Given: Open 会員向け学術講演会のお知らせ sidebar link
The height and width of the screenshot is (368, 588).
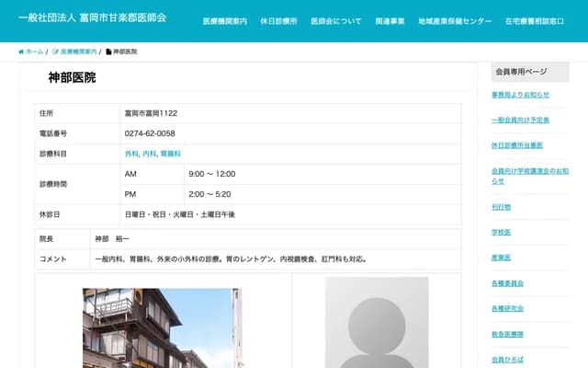Looking at the screenshot, I should tap(530, 176).
